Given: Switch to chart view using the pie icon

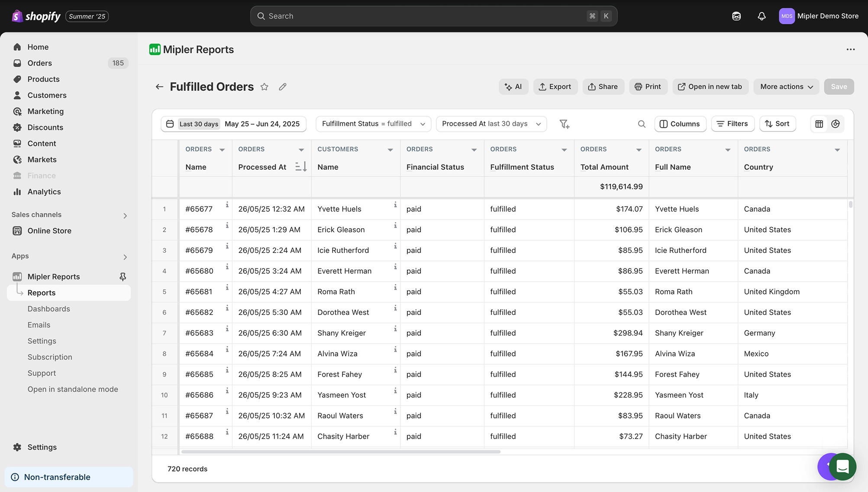Looking at the screenshot, I should click(836, 124).
